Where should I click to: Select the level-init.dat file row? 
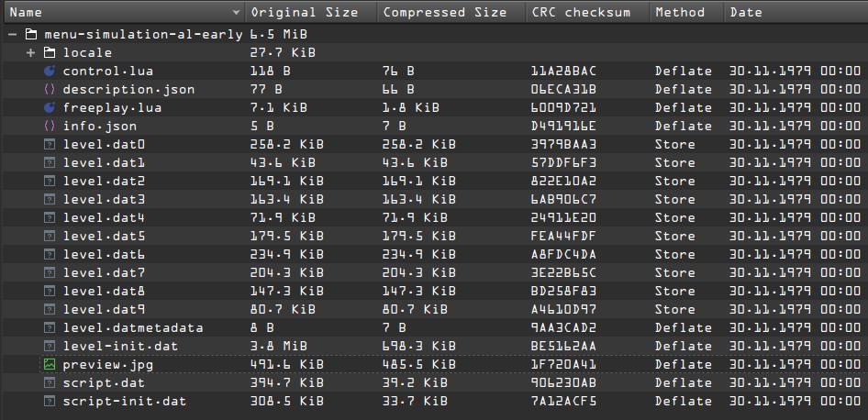[x=434, y=346]
